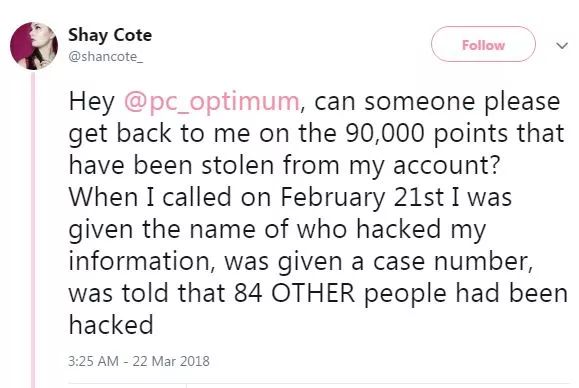This screenshot has height=388, width=579.
Task: Click the word 'Hey' starting the tweet
Action: tap(92, 102)
